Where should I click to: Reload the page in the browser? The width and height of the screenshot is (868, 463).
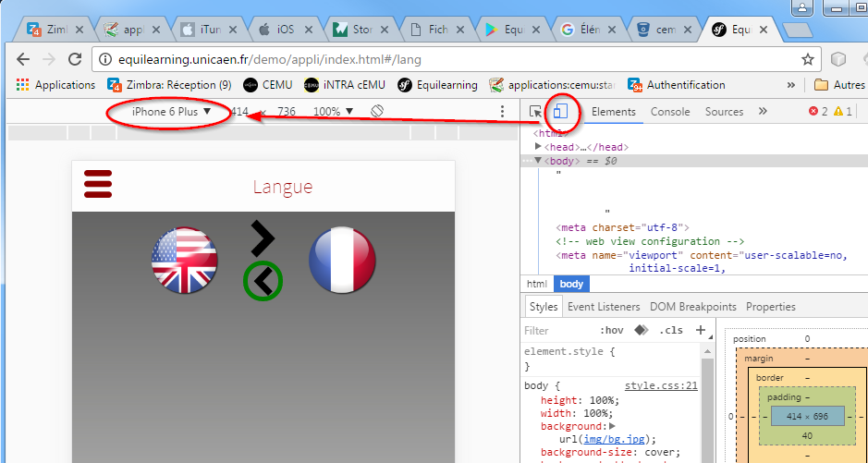(75, 59)
